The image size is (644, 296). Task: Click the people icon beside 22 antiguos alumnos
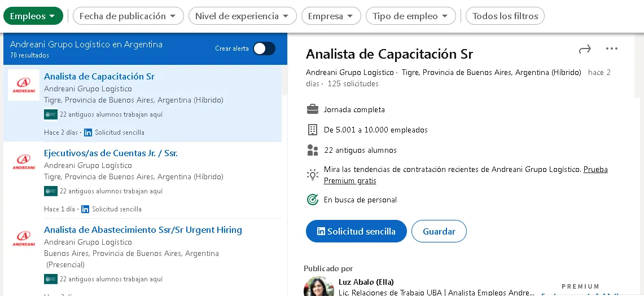(313, 150)
